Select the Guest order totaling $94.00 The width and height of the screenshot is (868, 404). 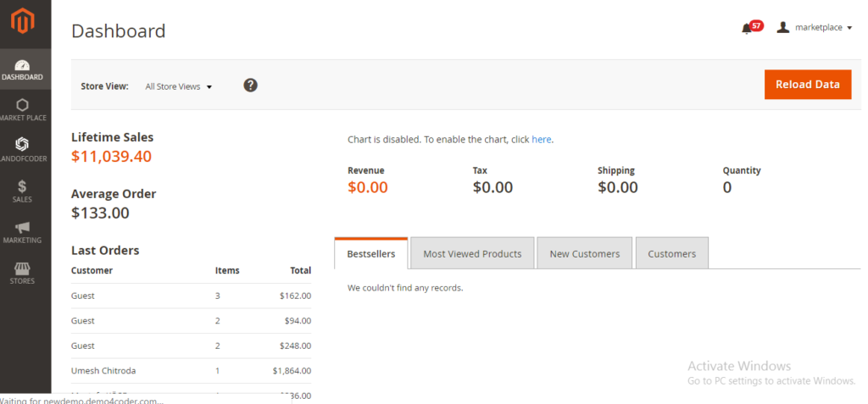coord(191,321)
